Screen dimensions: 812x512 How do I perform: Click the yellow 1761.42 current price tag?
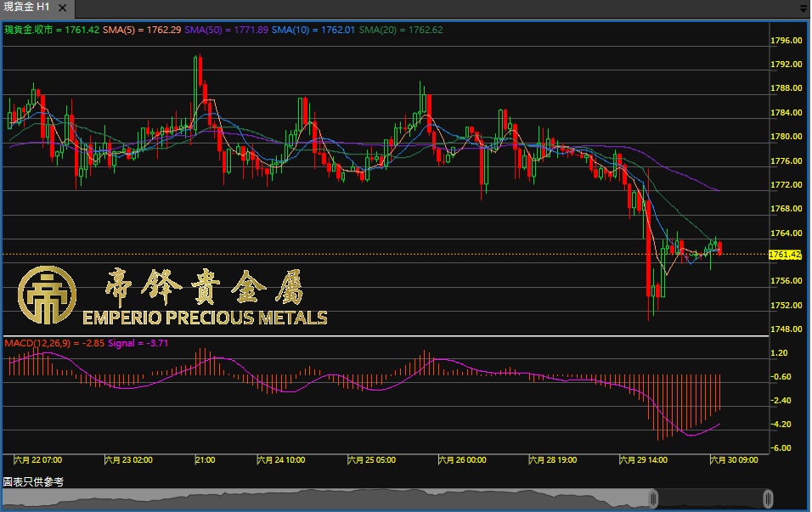(785, 255)
